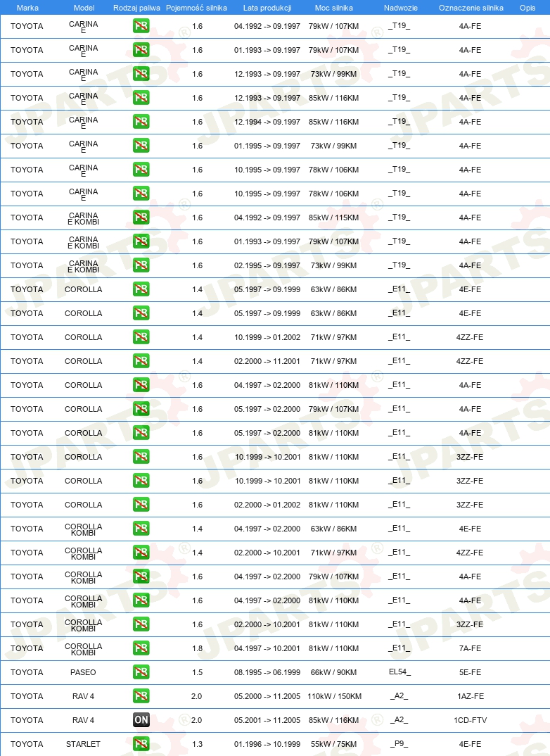550x756 pixels.
Task: Click production dates 04.1997 -> 10.2001
Action: pos(267,648)
